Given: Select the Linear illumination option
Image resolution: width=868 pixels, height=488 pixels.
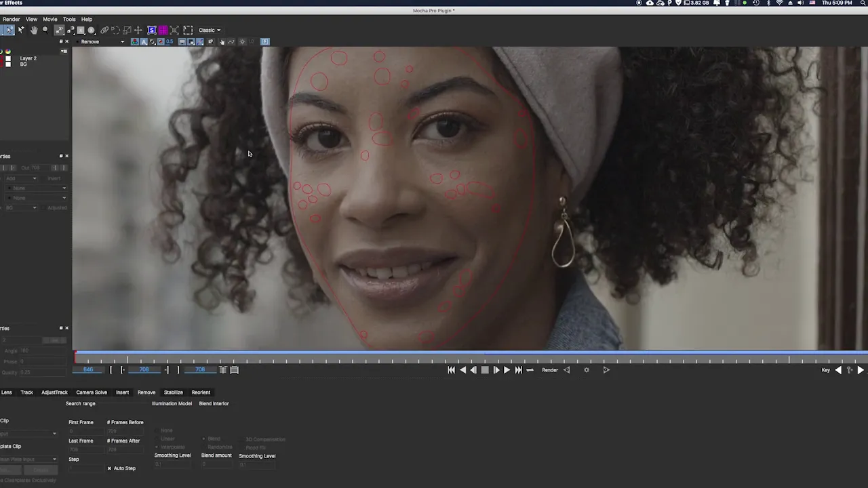Looking at the screenshot, I should click(164, 439).
